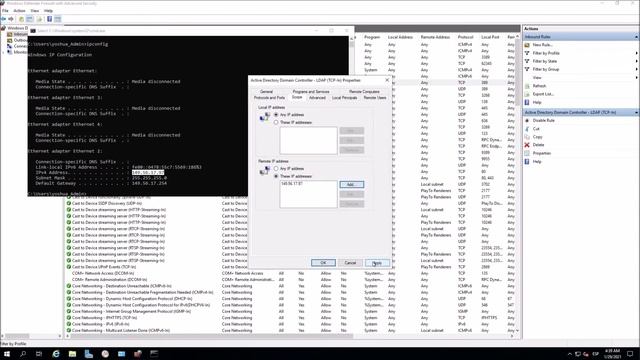Click the Filter by Group funnel icon
The height and width of the screenshot is (360, 640).
pyautogui.click(x=527, y=69)
